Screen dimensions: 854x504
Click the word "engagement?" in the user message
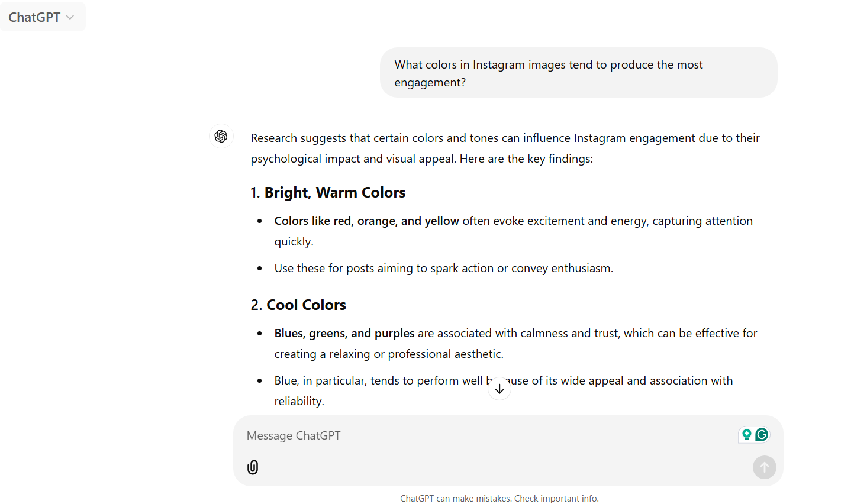[x=430, y=83]
